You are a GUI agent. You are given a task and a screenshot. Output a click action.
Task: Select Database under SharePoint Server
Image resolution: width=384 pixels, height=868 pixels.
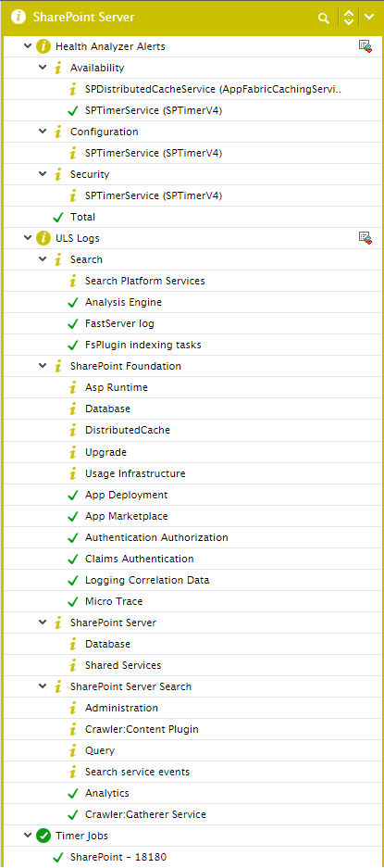(x=192, y=645)
